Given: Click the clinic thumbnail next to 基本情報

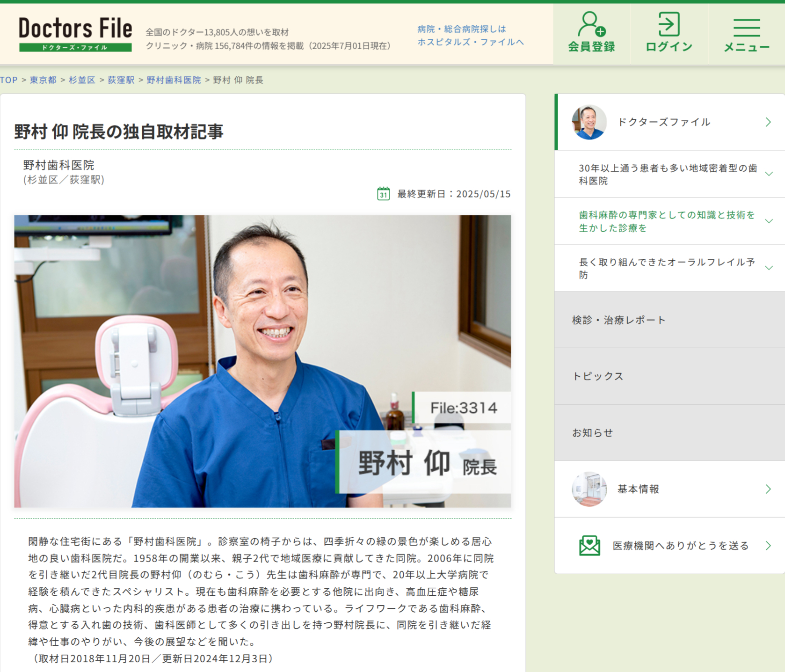Looking at the screenshot, I should tap(589, 489).
